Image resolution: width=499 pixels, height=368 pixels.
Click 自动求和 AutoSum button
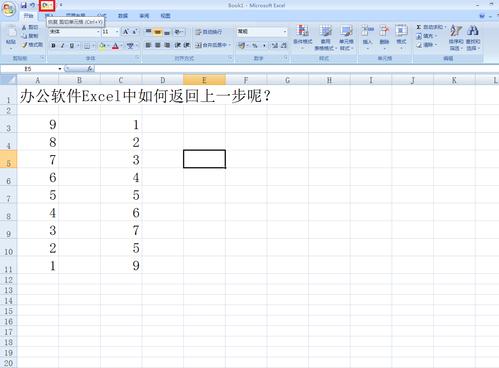coord(431,27)
